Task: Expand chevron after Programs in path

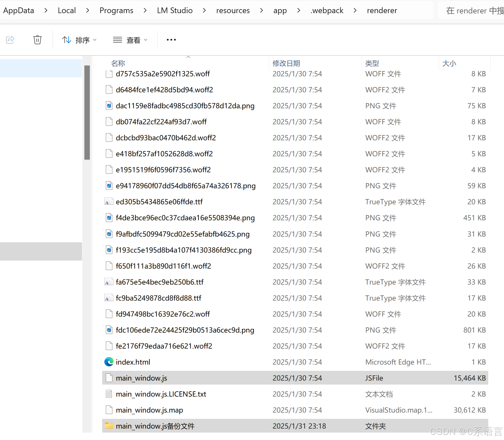Action: tap(145, 11)
